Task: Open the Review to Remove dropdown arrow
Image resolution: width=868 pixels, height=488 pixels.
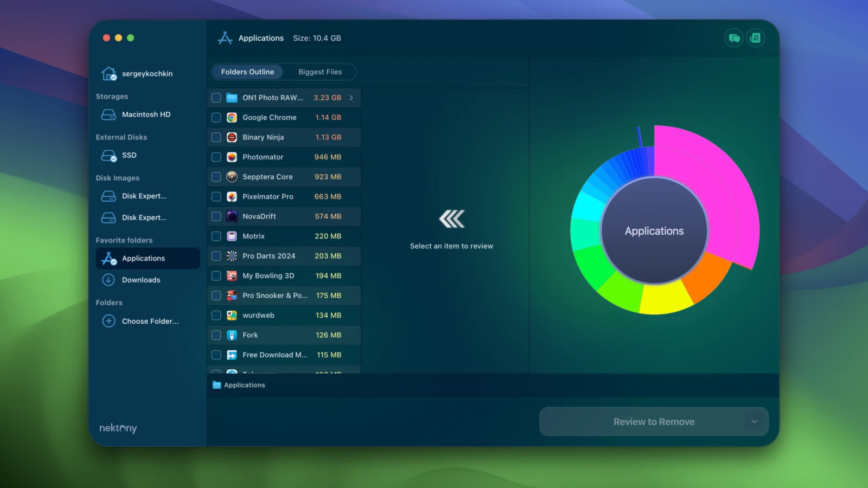Action: 754,421
